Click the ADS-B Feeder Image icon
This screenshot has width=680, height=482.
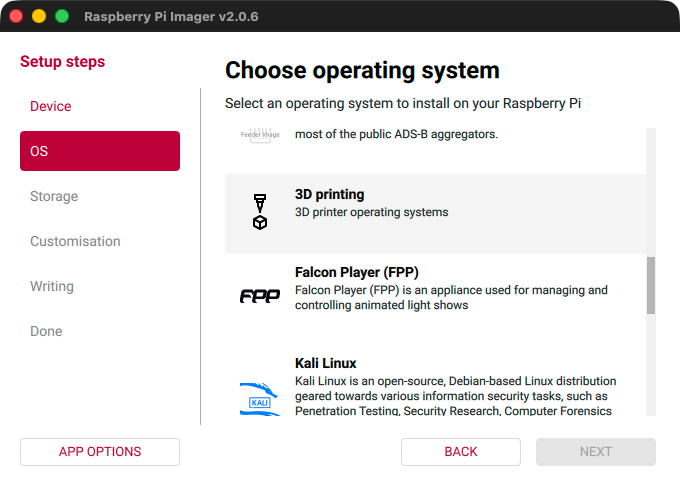[260, 135]
